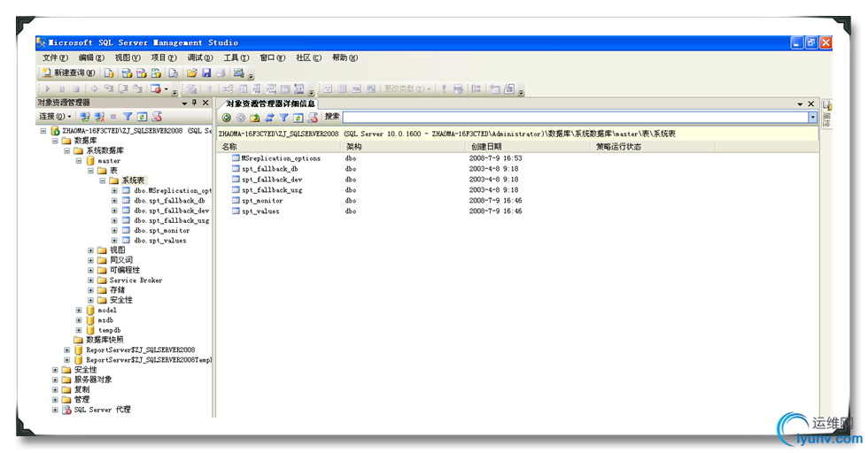Open the 帮助(H) menu
The width and height of the screenshot is (868, 453).
click(x=345, y=58)
